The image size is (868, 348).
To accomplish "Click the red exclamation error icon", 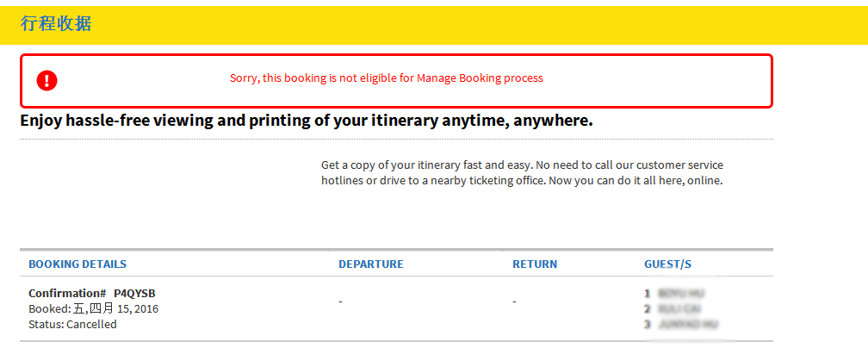I will pos(47,80).
